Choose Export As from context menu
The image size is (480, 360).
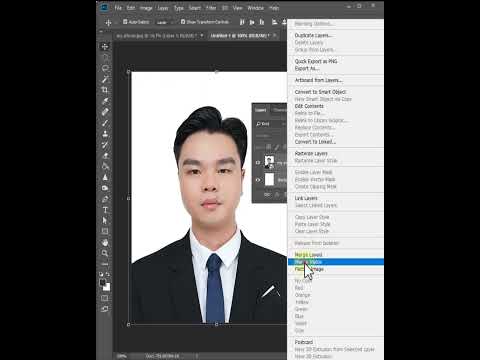coord(306,68)
